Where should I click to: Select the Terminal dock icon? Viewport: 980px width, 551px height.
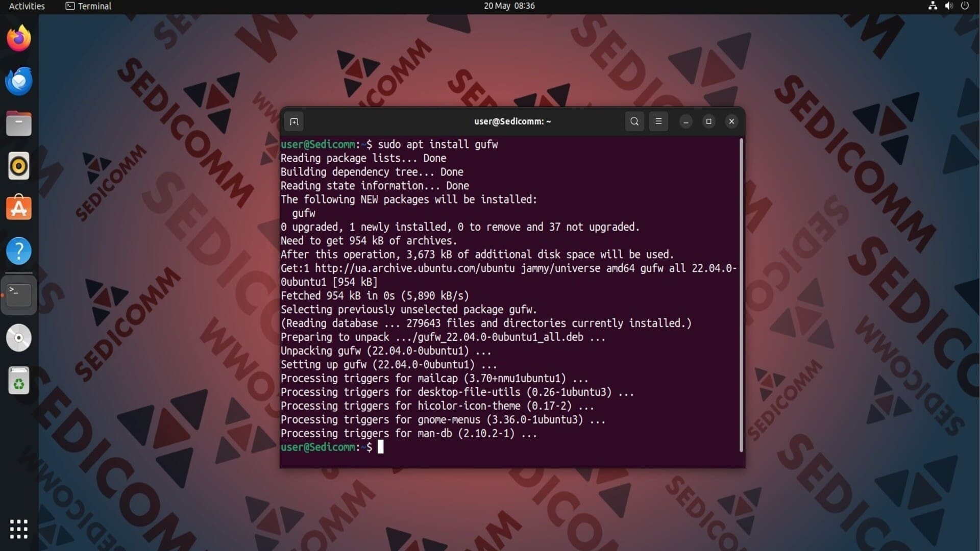(19, 294)
